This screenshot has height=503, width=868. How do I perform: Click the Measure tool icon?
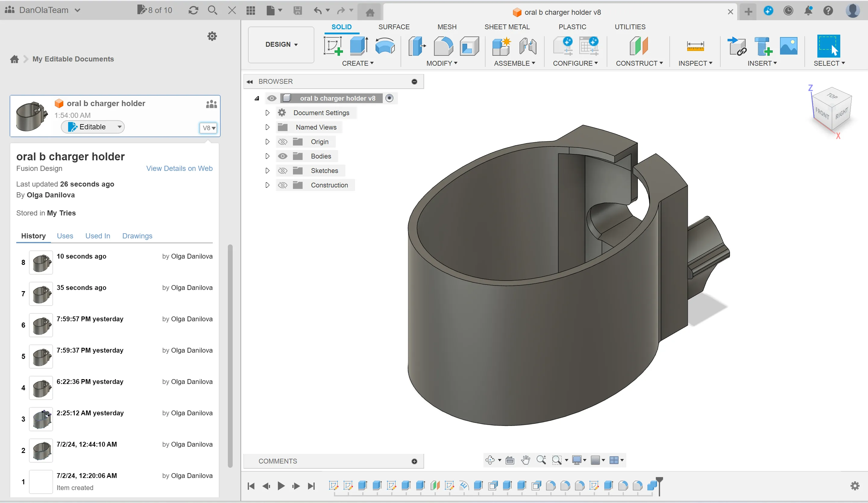695,46
